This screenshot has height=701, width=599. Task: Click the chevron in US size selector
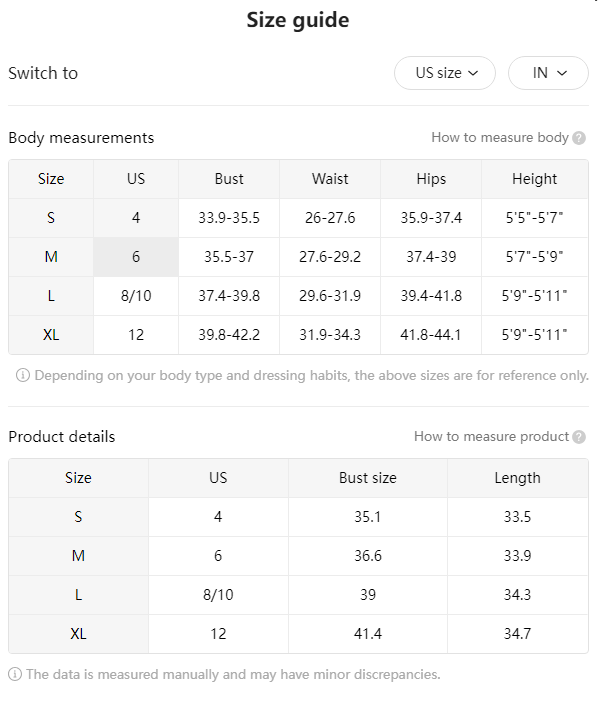(x=473, y=73)
